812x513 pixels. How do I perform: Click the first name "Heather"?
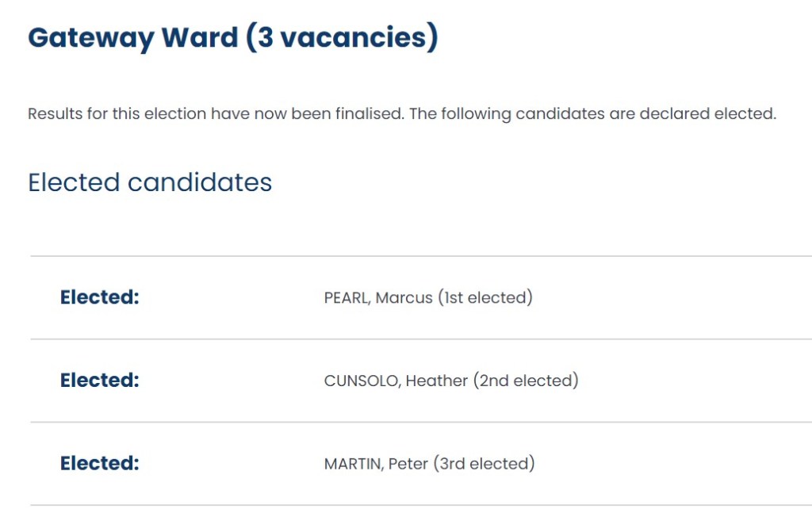[x=437, y=381]
